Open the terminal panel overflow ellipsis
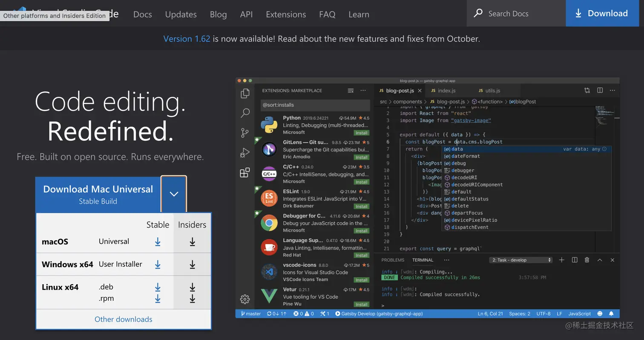644x340 pixels. (446, 260)
